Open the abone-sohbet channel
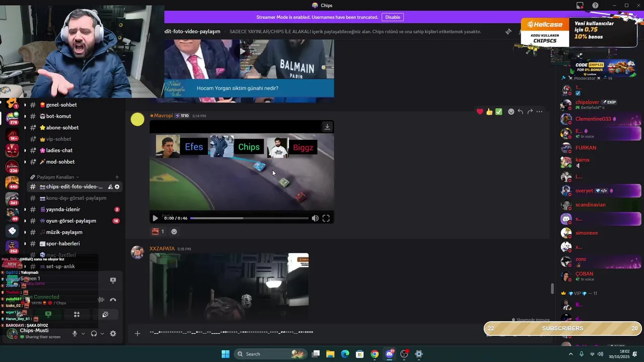The image size is (644, 362). (74, 128)
